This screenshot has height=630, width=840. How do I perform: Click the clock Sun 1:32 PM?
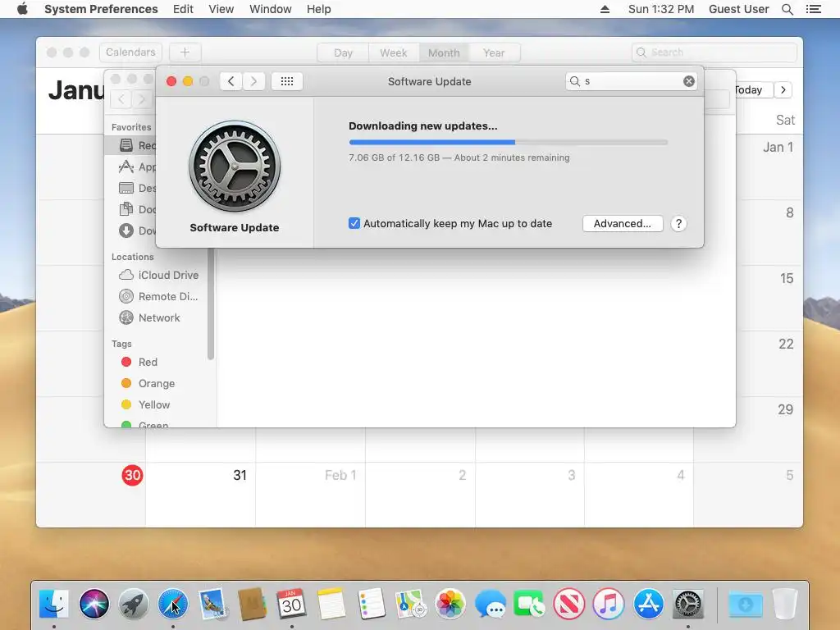[661, 9]
